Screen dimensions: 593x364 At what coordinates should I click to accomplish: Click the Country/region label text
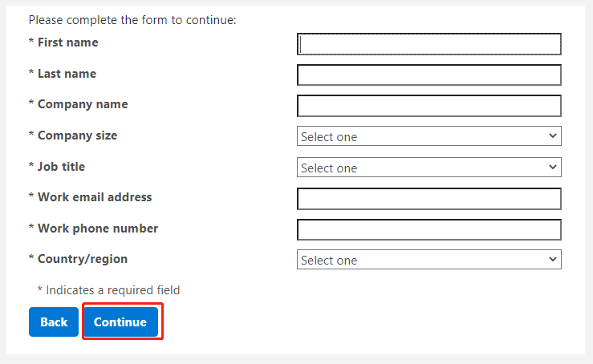coord(83,259)
